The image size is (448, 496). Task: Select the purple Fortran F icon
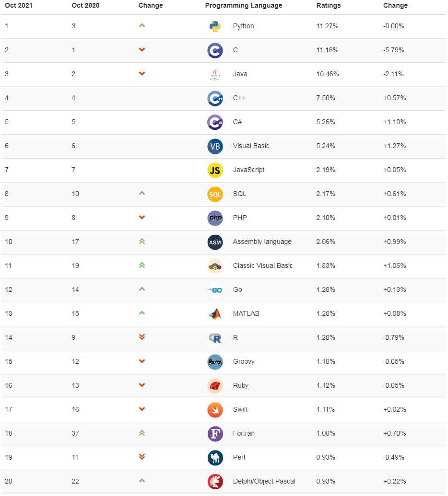point(215,434)
